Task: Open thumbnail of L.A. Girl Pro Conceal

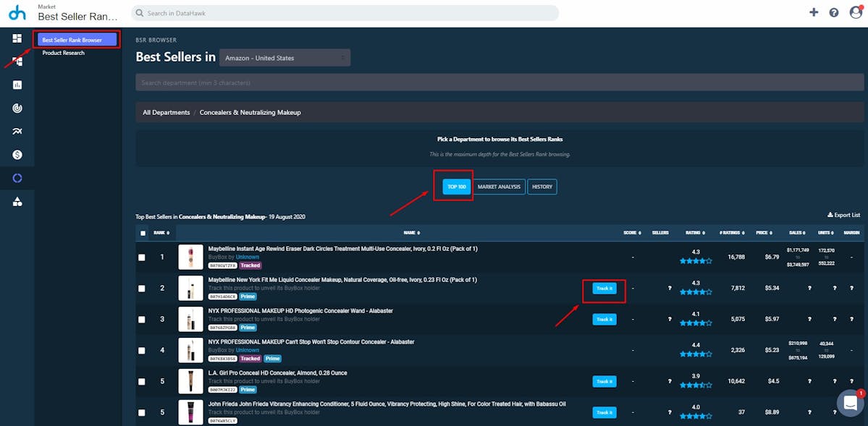Action: 190,381
